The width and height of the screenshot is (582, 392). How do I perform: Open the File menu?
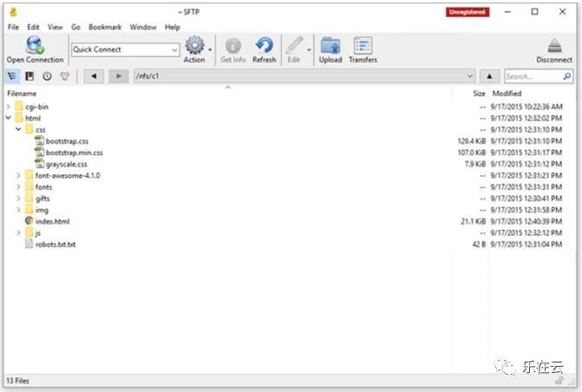[x=13, y=27]
